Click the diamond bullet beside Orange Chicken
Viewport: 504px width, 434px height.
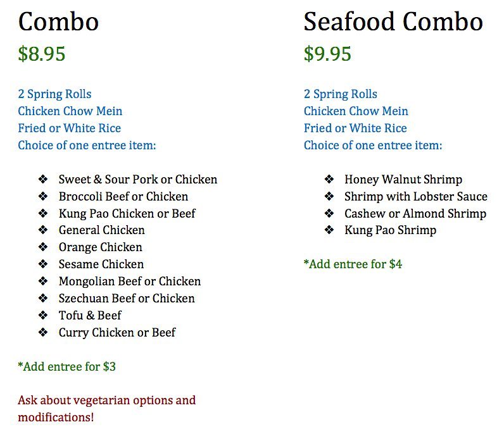[x=43, y=247]
